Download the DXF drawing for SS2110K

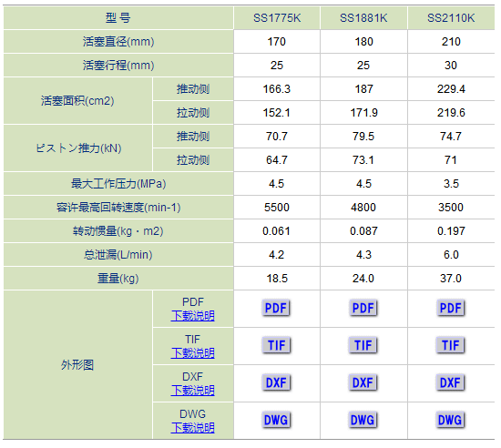coord(451,382)
